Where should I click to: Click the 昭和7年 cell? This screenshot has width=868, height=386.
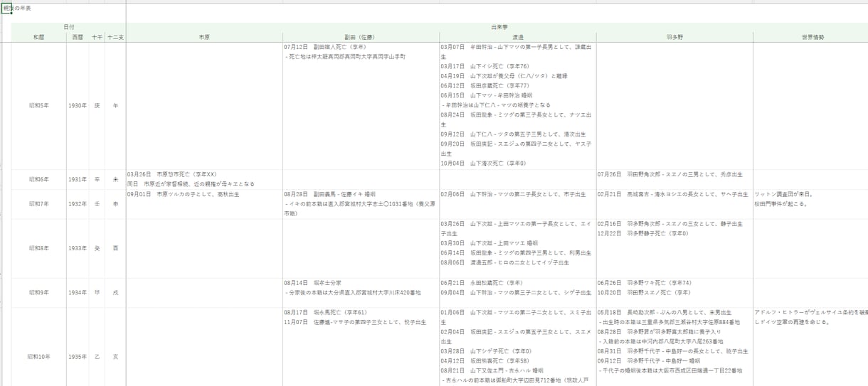38,204
